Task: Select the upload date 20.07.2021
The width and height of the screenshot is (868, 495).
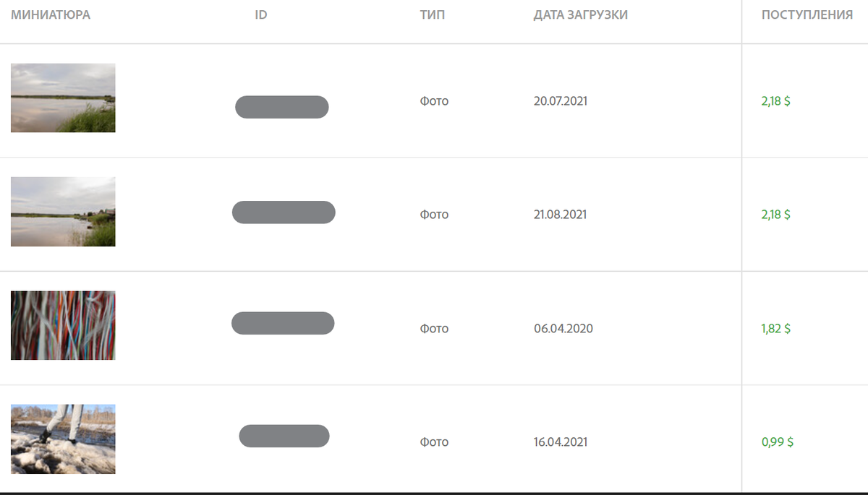Action: click(560, 101)
